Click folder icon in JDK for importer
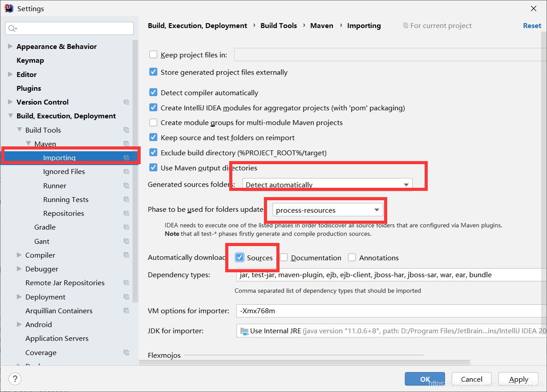Viewport: 547px width, 392px height. coord(244,331)
